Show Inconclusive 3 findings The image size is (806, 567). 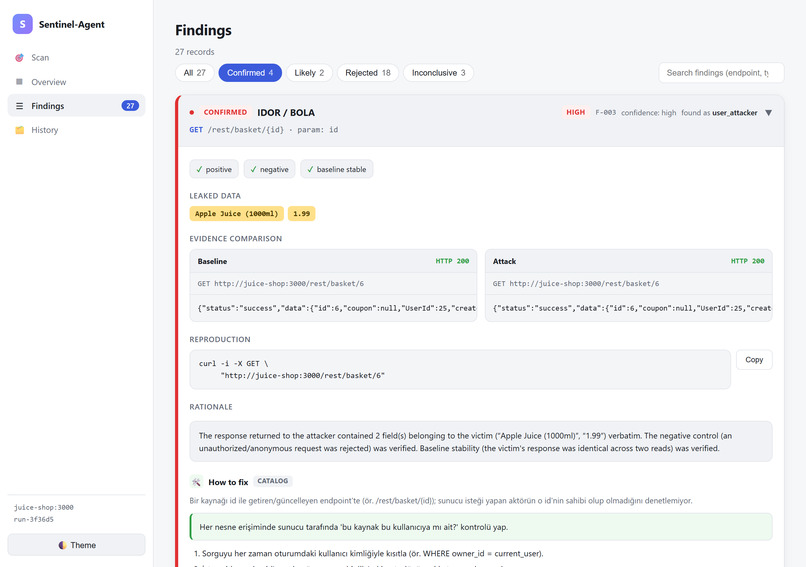[x=438, y=73]
